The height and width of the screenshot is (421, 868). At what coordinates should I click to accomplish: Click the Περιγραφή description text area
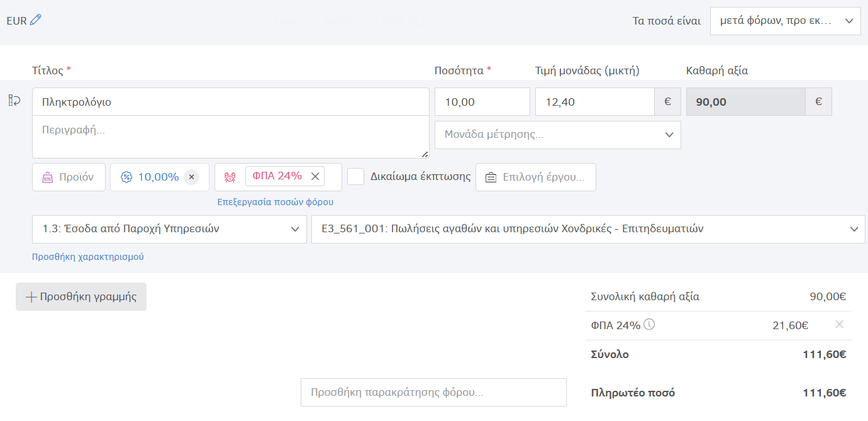230,137
